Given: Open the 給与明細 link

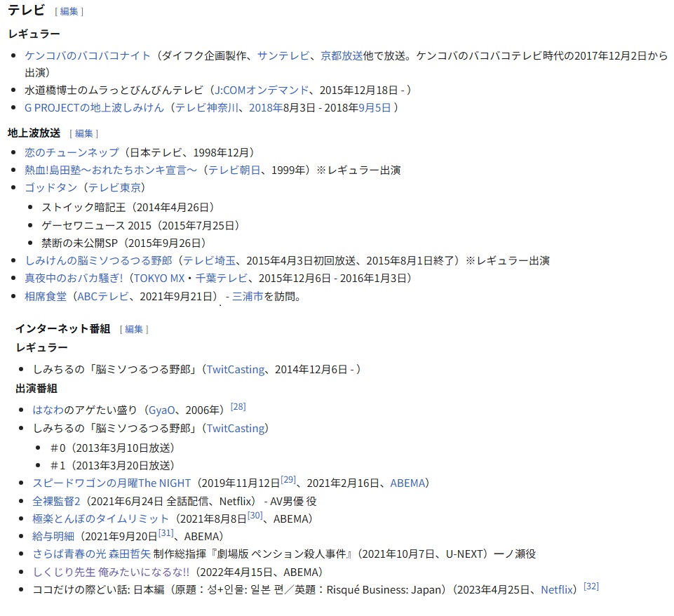Looking at the screenshot, I should click(54, 537).
